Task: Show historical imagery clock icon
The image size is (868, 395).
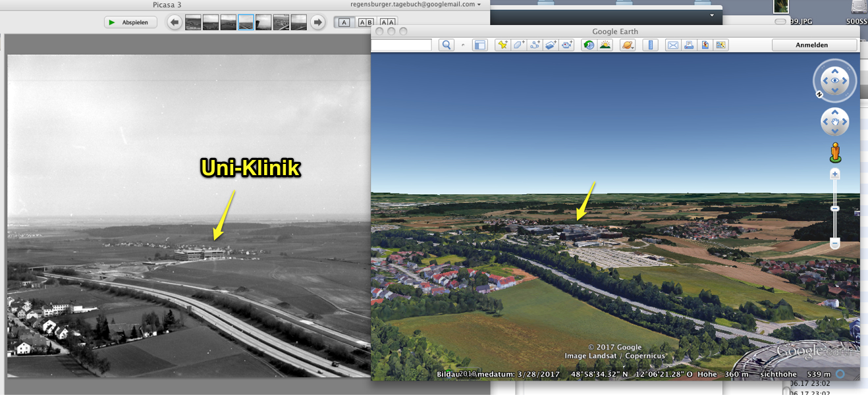Action: tap(589, 45)
